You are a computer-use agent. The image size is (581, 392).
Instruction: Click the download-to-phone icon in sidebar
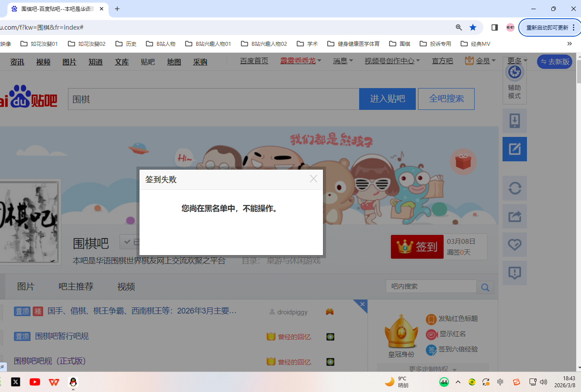514,121
